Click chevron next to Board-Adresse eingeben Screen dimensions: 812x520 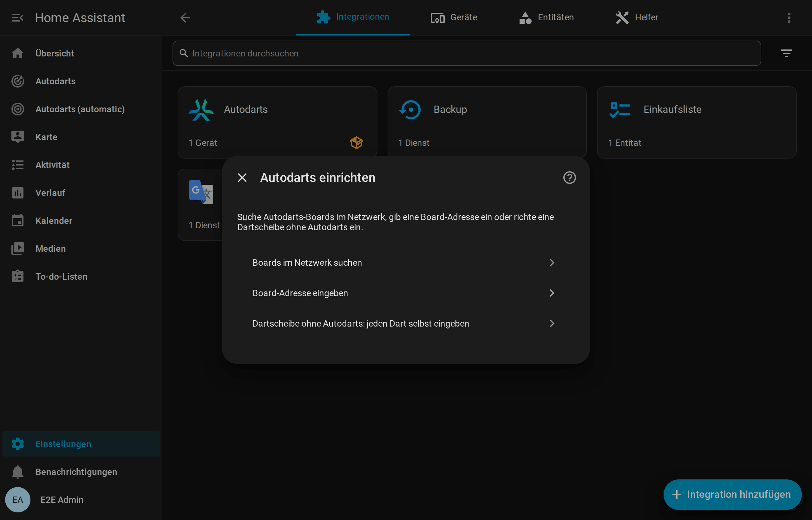pos(552,293)
